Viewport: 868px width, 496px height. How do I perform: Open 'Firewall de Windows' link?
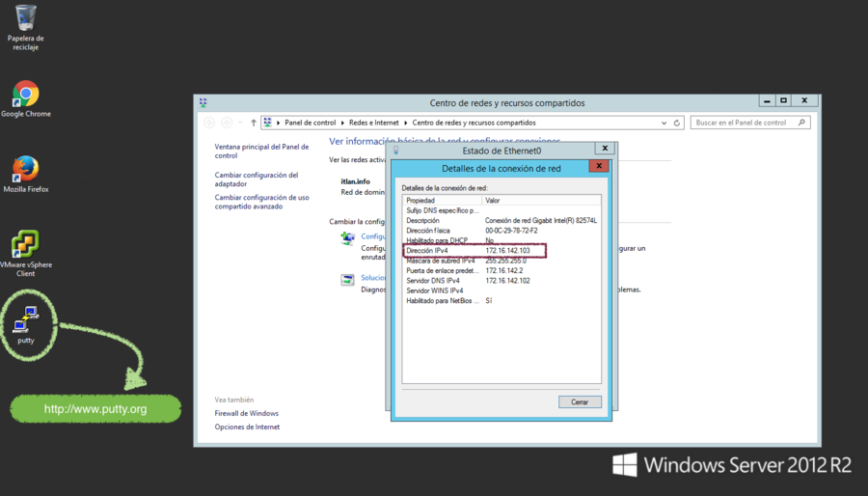click(x=246, y=413)
